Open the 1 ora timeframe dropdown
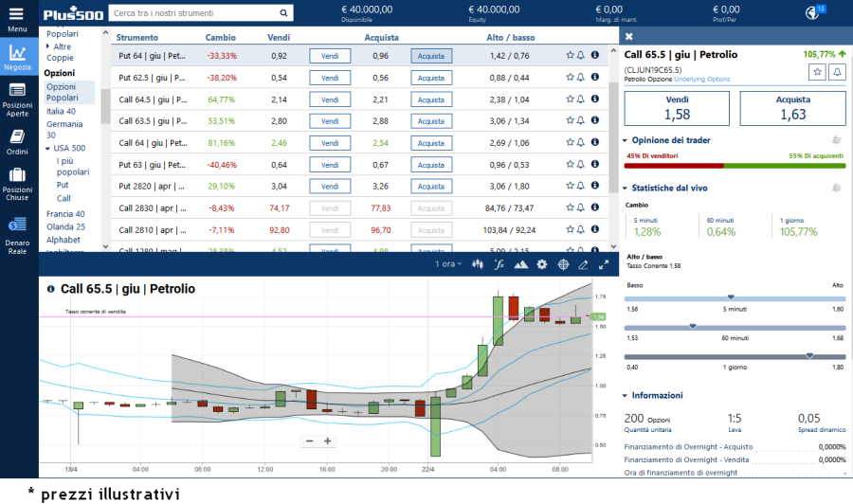 pos(447,264)
